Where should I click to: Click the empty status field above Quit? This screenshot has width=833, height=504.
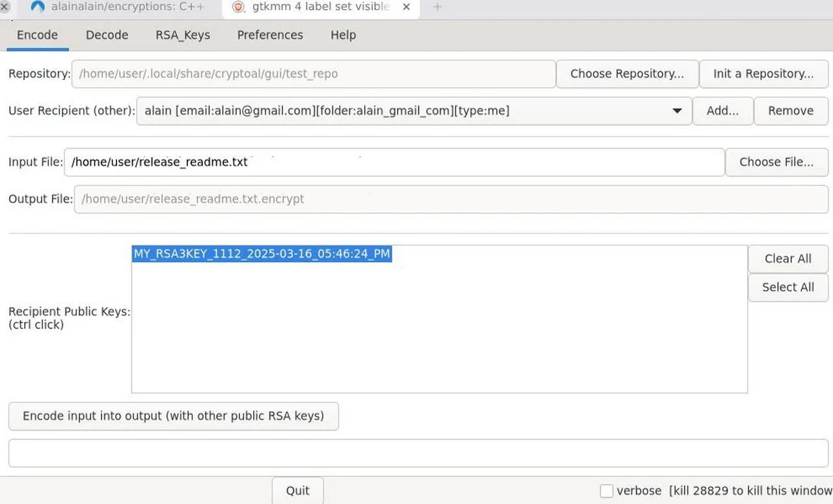pos(418,453)
